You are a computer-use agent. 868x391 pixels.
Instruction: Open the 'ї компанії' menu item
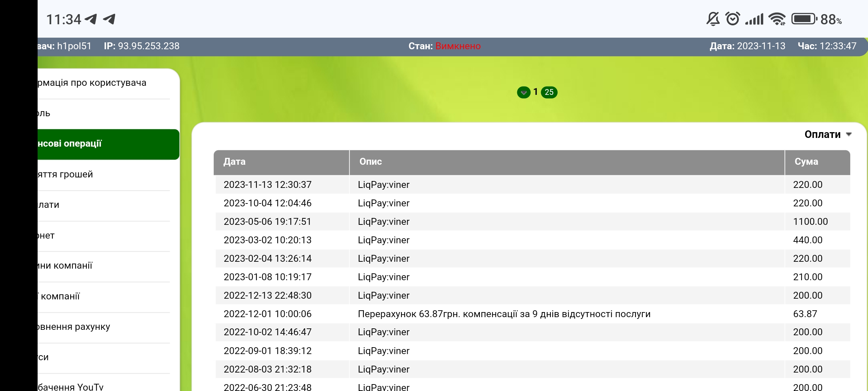click(104, 297)
